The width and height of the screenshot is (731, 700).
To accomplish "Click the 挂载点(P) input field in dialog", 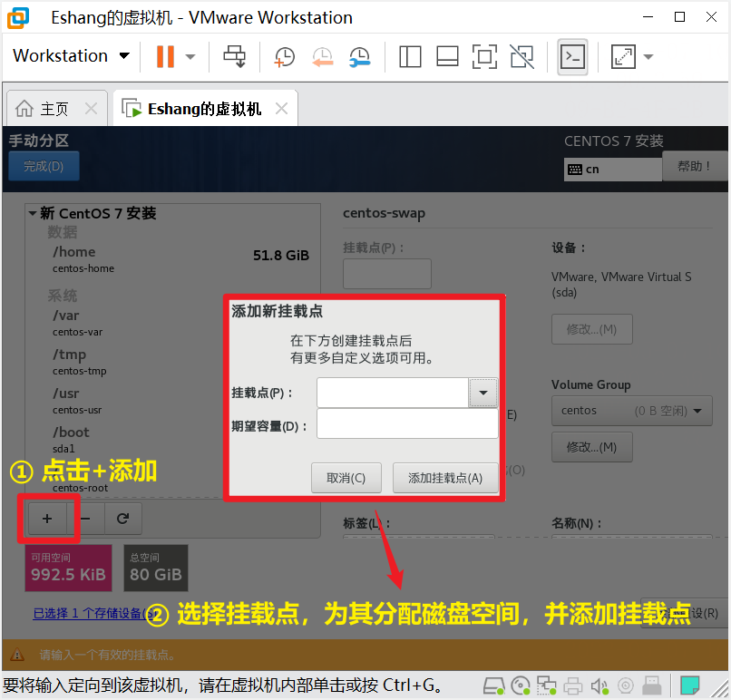I will tap(393, 393).
